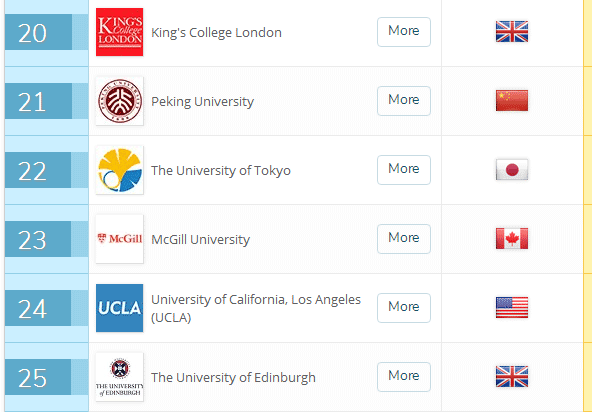Expand More for University of Edinburgh
This screenshot has height=412, width=592.
click(404, 377)
